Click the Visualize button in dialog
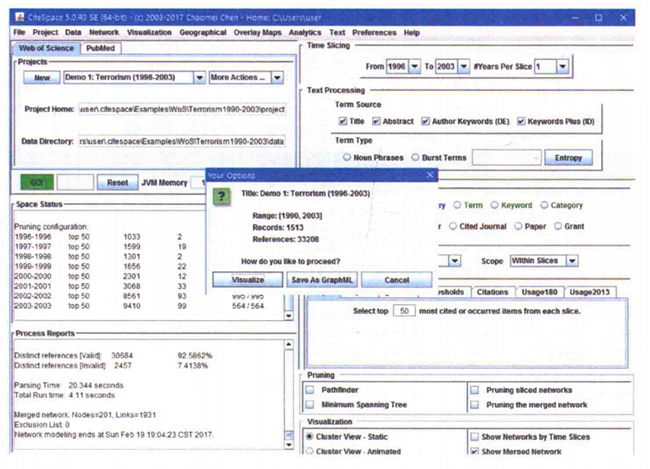Image resolution: width=650 pixels, height=469 pixels. click(x=241, y=280)
